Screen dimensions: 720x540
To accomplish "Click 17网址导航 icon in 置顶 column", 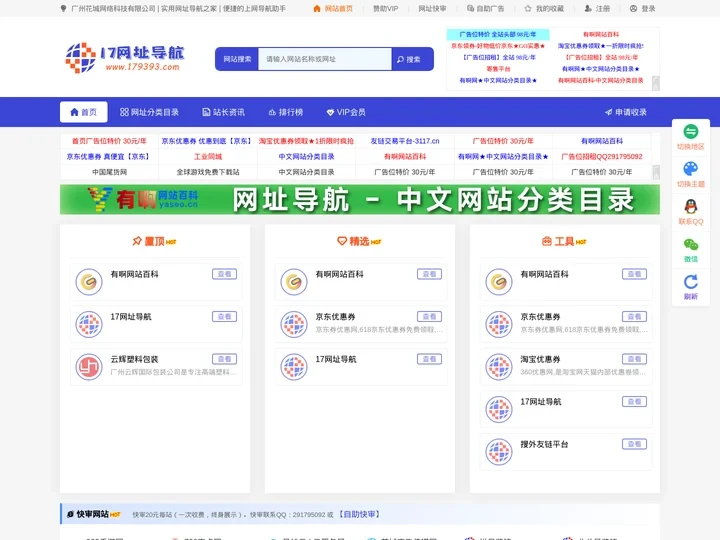I will click(x=89, y=324).
